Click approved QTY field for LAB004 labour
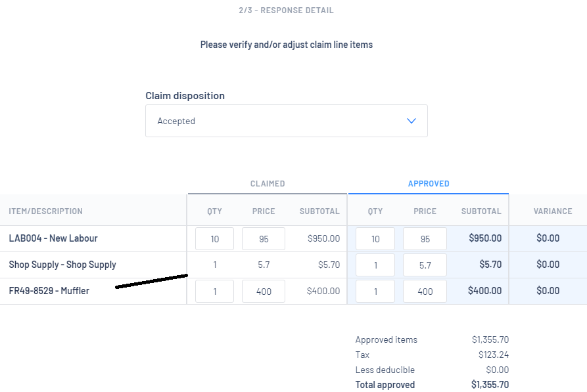587x392 pixels. (375, 239)
